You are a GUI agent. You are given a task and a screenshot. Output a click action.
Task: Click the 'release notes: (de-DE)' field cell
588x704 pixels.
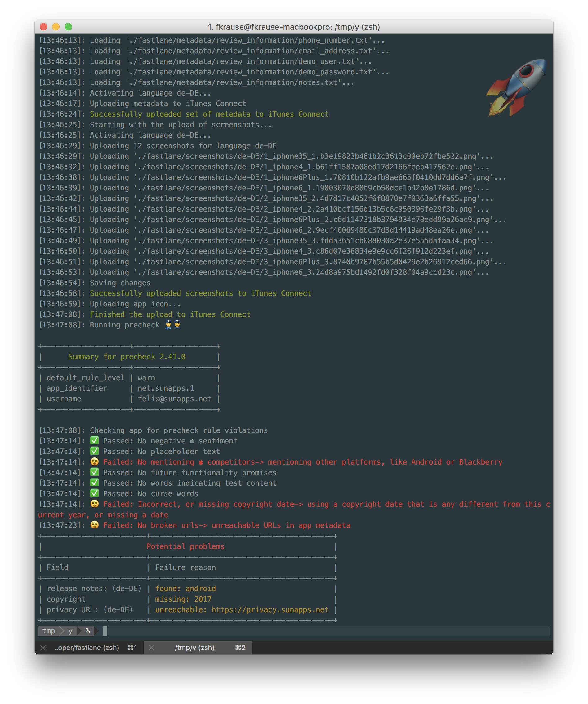pyautogui.click(x=94, y=588)
